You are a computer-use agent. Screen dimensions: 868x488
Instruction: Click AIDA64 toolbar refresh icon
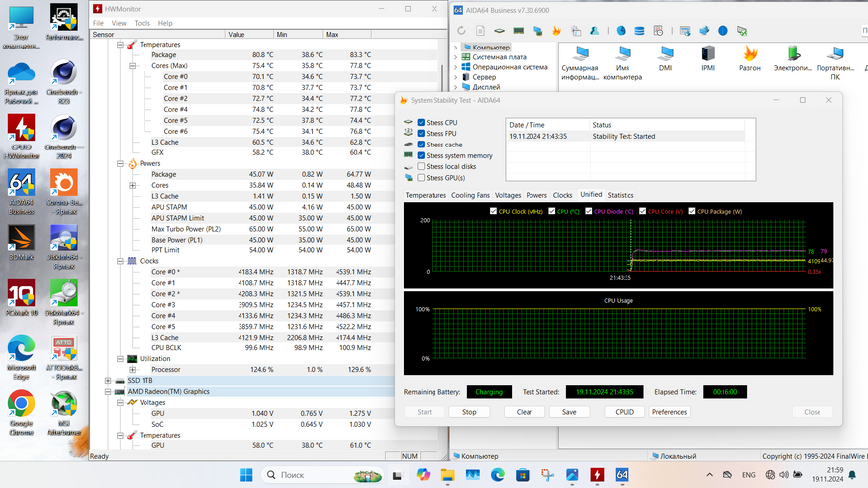pyautogui.click(x=461, y=31)
